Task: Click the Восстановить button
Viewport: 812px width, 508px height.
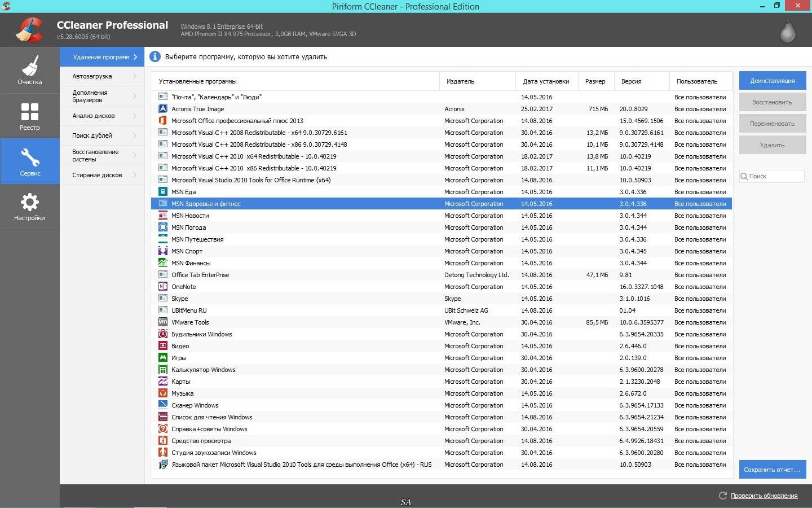Action: pos(773,102)
